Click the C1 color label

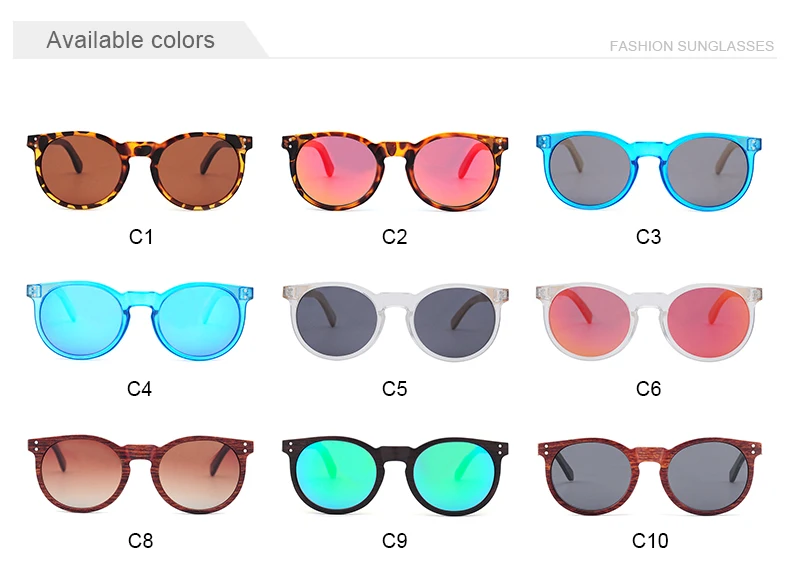click(x=141, y=236)
